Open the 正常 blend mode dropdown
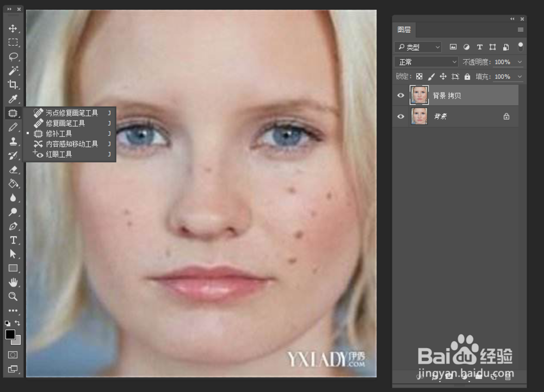Viewport: 544px width, 392px height. 426,62
